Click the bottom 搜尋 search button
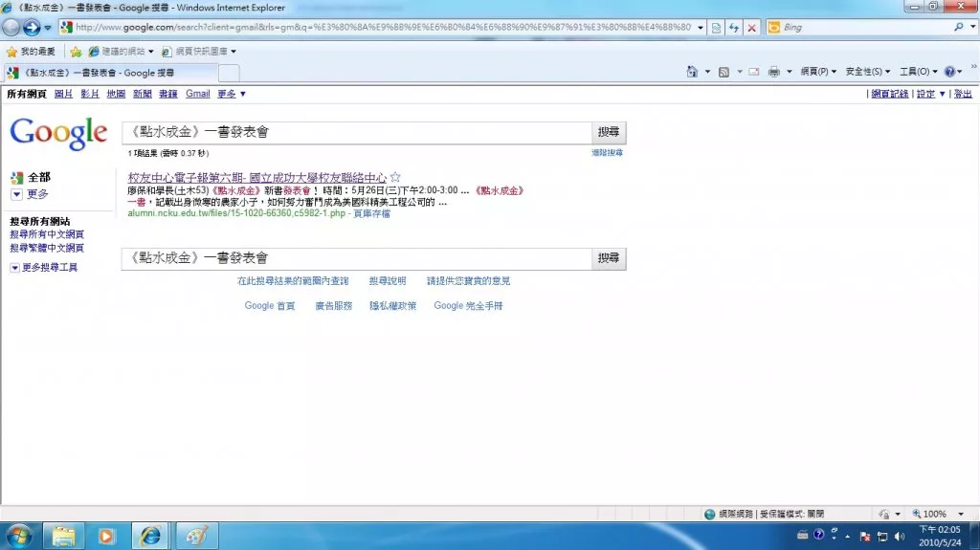Screen dimensions: 980x550 click(x=608, y=259)
